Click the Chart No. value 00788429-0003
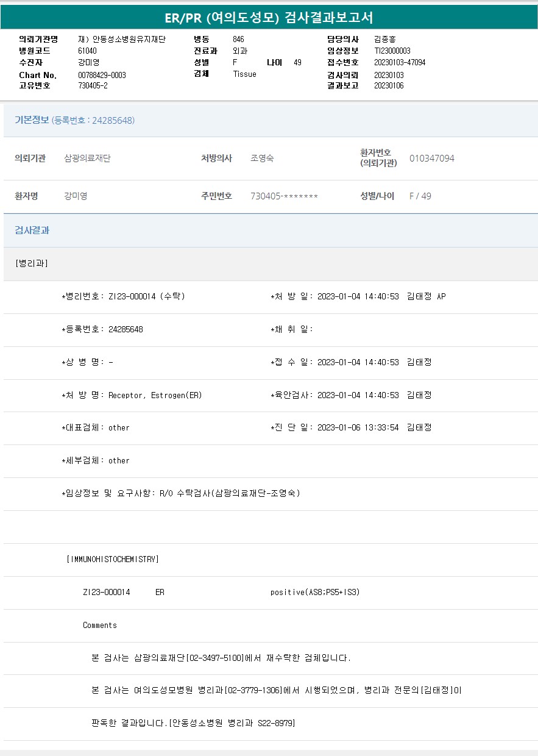The height and width of the screenshot is (756, 538). (102, 75)
